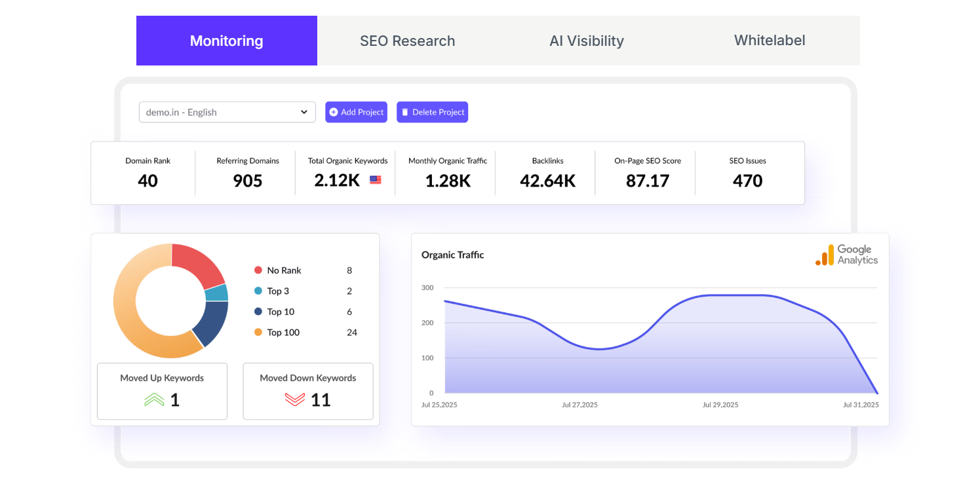Image resolution: width=980 pixels, height=482 pixels.
Task: Click the On-Page SEO Score label
Action: coord(648,160)
